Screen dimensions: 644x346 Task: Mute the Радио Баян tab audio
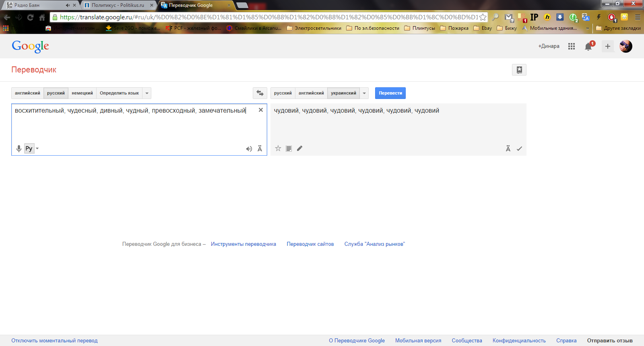[68, 5]
